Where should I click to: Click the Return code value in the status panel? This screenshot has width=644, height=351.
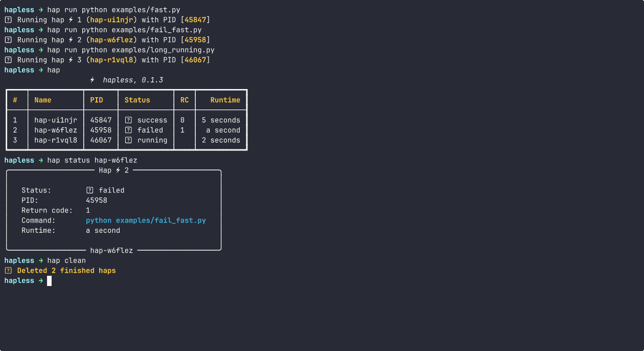point(87,210)
